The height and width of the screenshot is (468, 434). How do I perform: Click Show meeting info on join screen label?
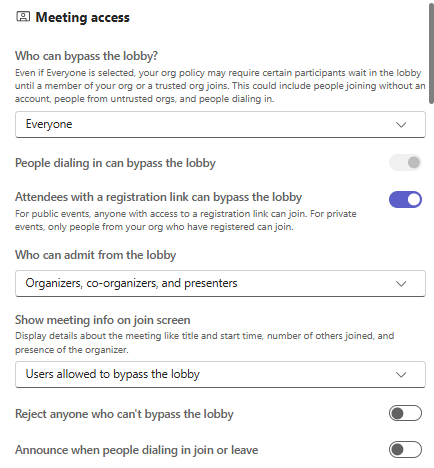[x=103, y=320]
